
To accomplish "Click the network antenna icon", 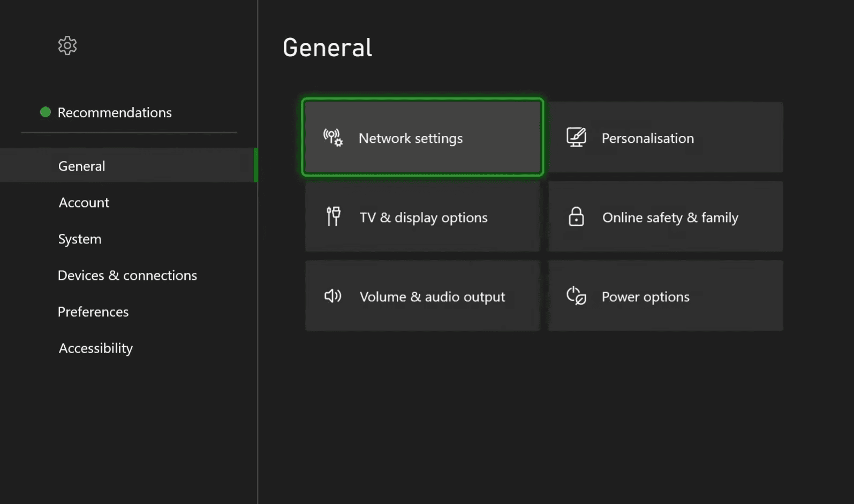I will click(332, 138).
